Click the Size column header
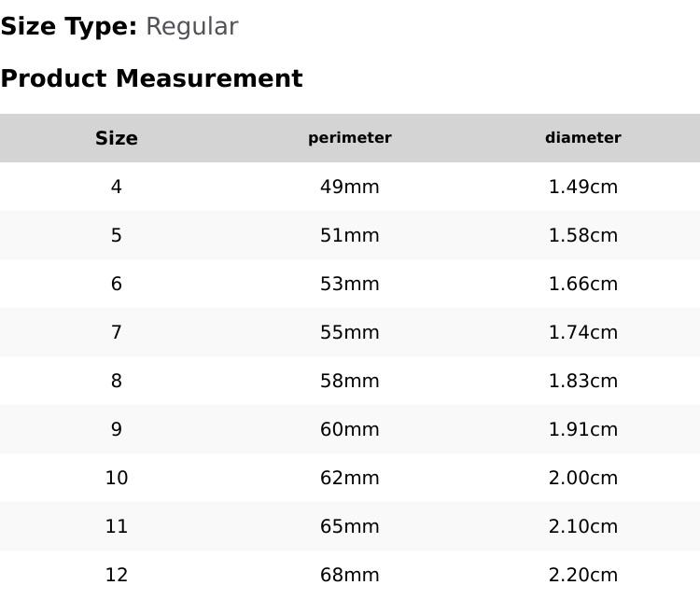 [x=117, y=138]
